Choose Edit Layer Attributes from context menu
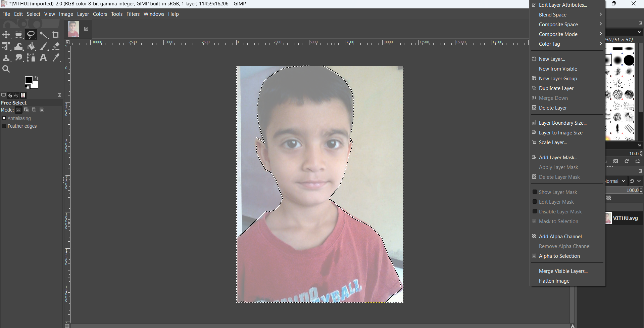Viewport: 644px width, 328px height. 567,5
